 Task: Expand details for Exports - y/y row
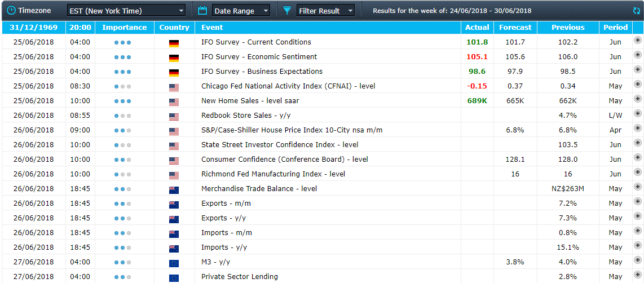[637, 216]
